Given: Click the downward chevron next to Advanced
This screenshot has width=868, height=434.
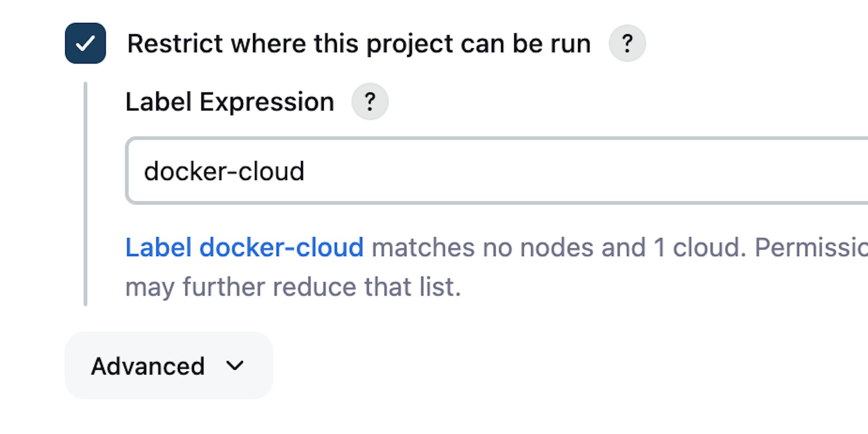Looking at the screenshot, I should click(x=235, y=366).
